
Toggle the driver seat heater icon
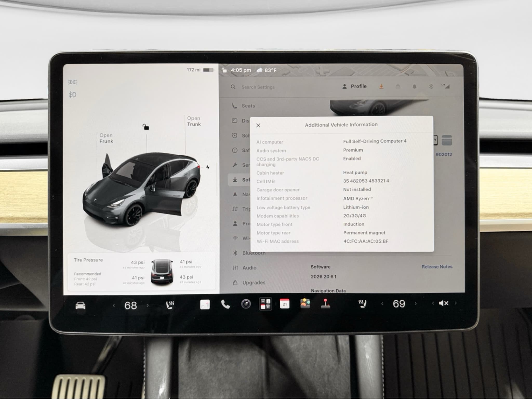(170, 305)
